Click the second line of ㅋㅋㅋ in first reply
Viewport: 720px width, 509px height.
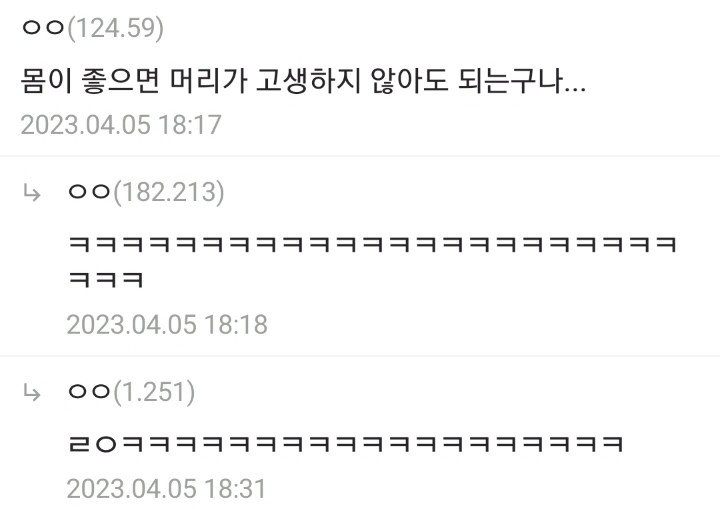click(106, 279)
